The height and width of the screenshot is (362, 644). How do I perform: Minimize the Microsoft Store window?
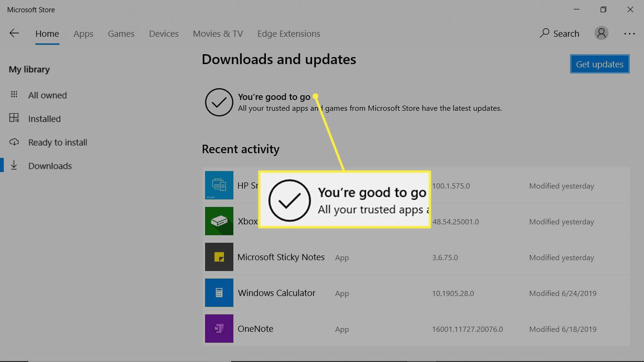coord(577,9)
